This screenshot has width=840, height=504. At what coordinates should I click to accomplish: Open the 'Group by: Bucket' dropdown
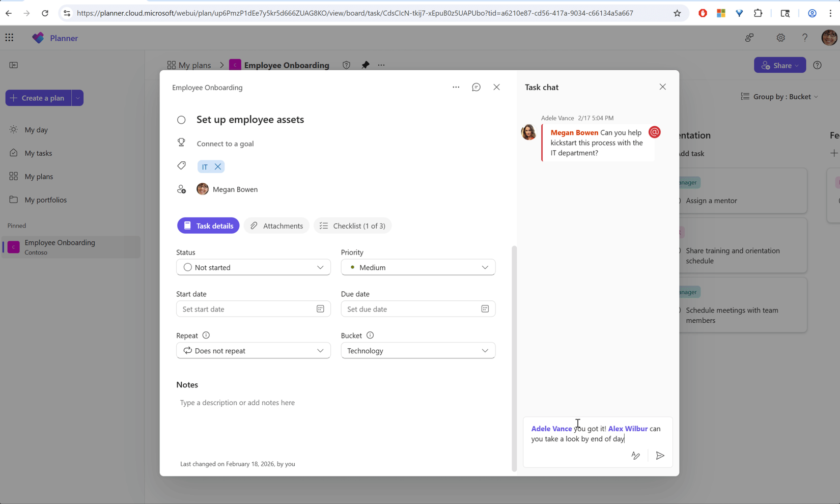click(x=779, y=96)
